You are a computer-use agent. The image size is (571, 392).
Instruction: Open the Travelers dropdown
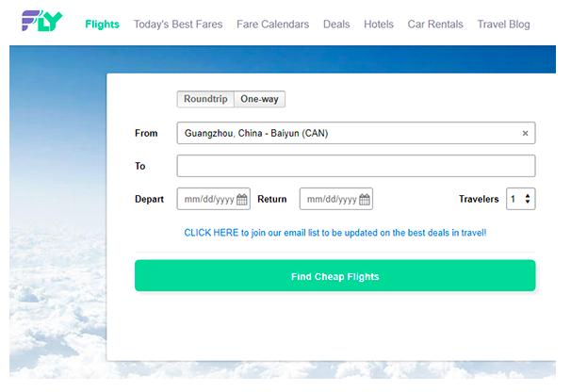tap(521, 199)
